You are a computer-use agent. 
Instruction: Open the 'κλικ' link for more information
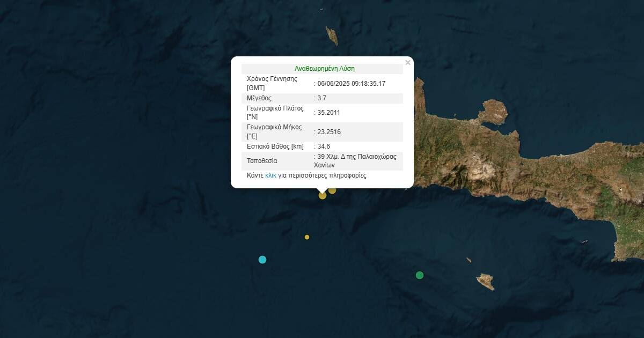(x=270, y=175)
